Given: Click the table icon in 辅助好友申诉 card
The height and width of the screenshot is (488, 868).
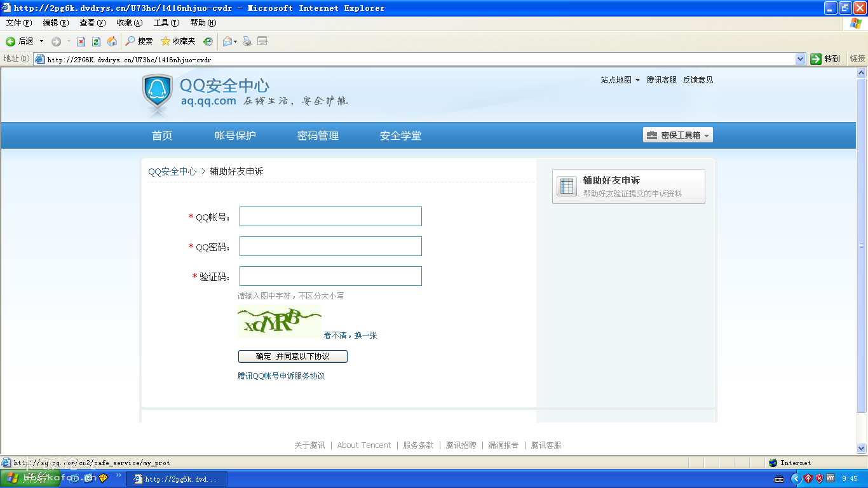Looking at the screenshot, I should click(x=566, y=186).
